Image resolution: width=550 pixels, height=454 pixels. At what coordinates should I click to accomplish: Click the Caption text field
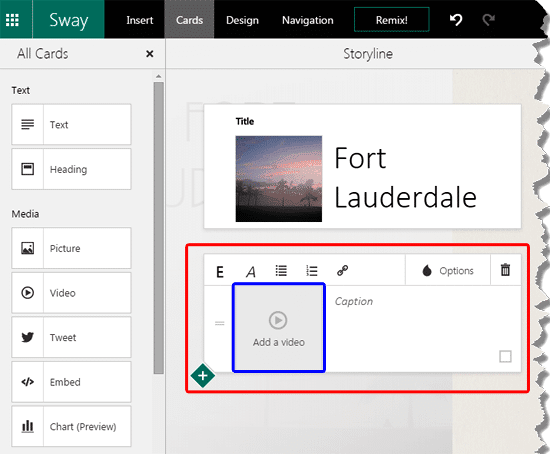click(x=354, y=301)
